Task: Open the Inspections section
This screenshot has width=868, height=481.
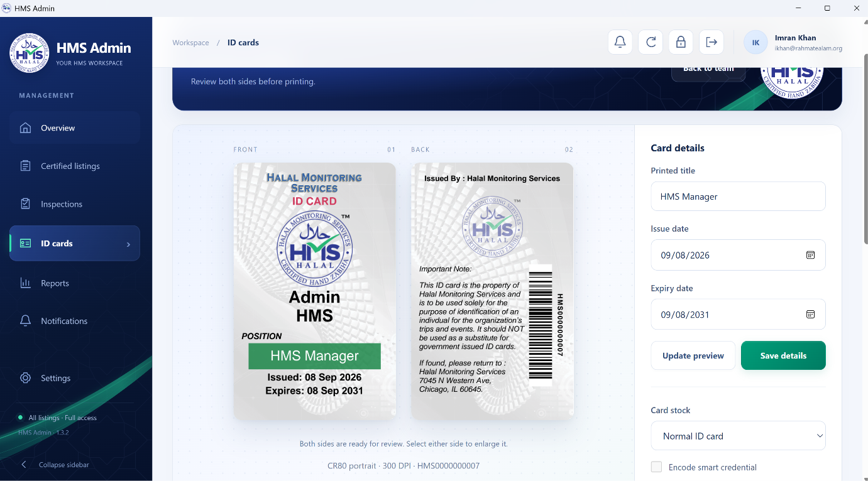Action: click(x=75, y=204)
